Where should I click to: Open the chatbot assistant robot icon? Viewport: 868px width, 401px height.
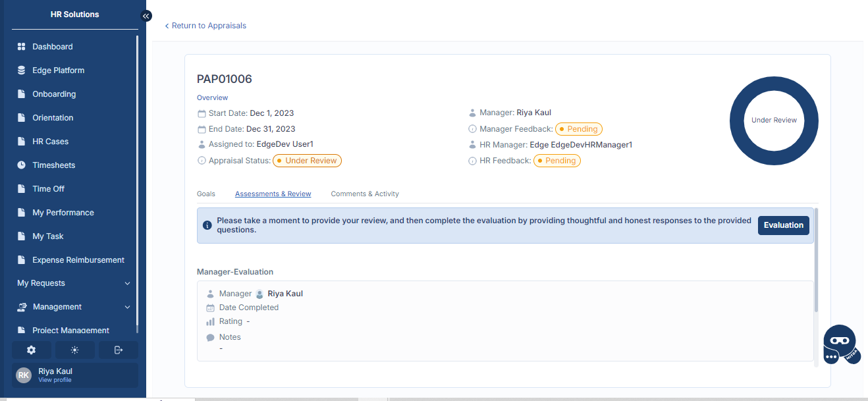tap(840, 344)
